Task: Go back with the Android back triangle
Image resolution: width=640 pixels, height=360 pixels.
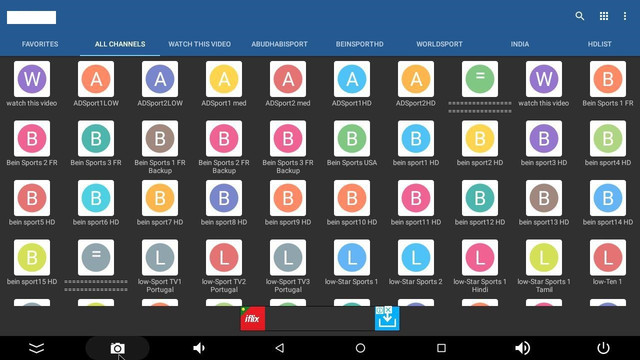Action: (x=280, y=348)
